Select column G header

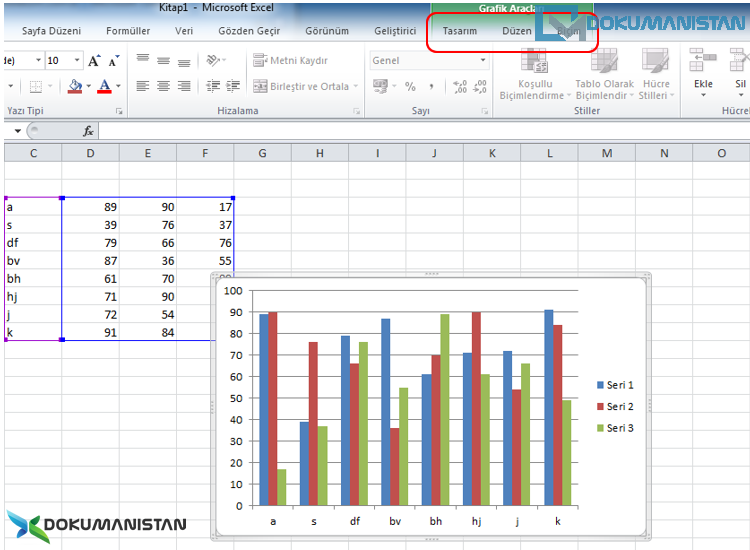point(262,153)
